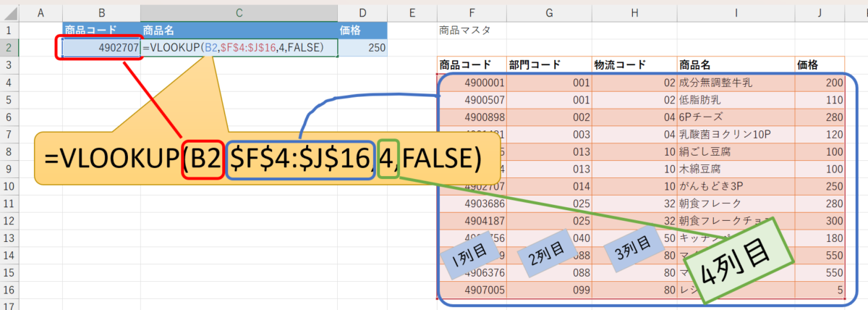This screenshot has width=868, height=310.
Task: Click product code cell 4900001
Action: pos(472,83)
